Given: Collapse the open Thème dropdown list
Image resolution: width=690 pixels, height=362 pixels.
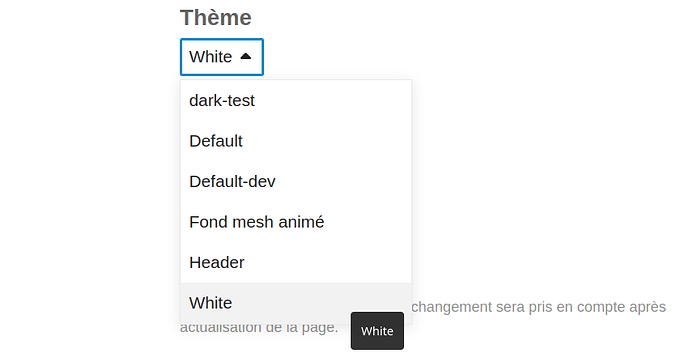Looking at the screenshot, I should pyautogui.click(x=222, y=57).
